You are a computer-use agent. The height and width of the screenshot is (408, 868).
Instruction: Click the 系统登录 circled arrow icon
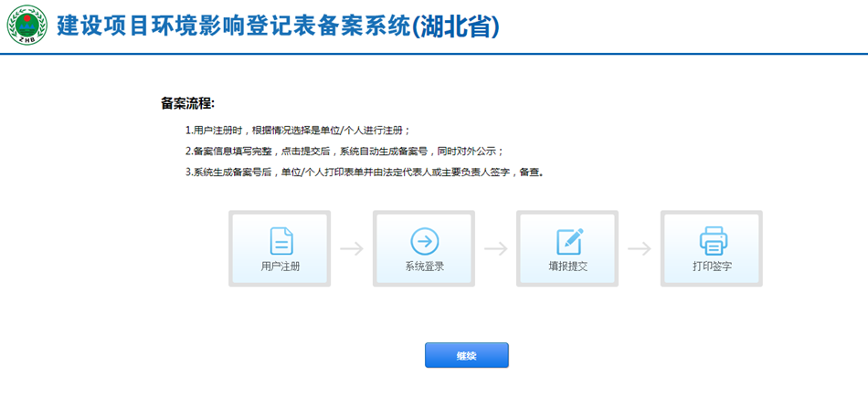coord(424,240)
